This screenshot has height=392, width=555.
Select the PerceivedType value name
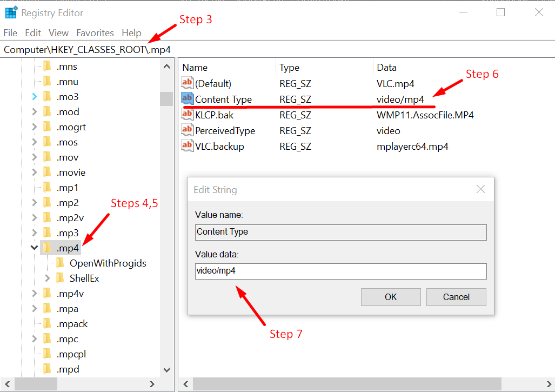click(x=225, y=131)
